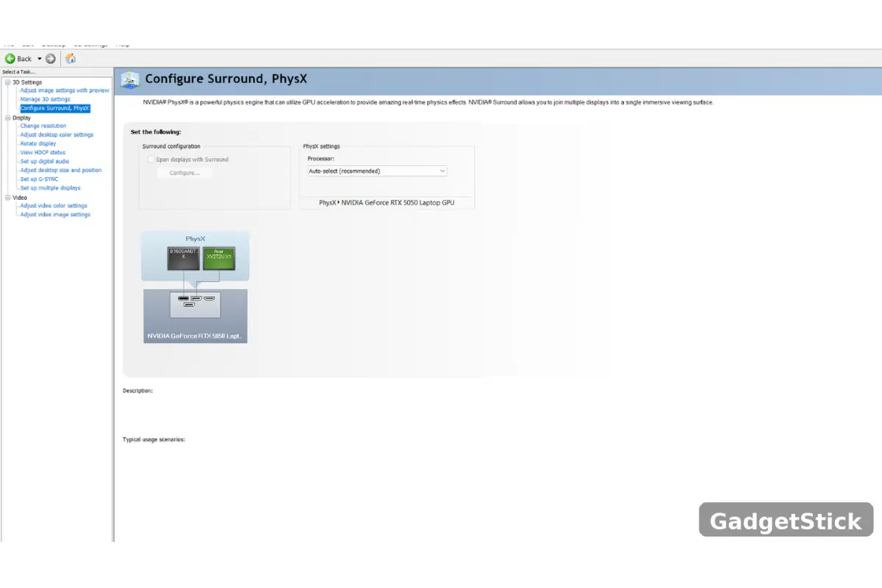Click the green Back arrow button
Image resolution: width=882 pixels, height=588 pixels.
[x=10, y=59]
